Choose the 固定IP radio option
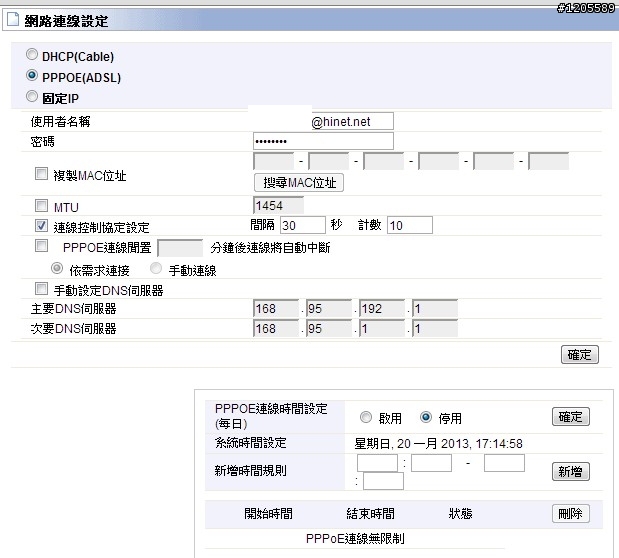The width and height of the screenshot is (619, 558). click(32, 96)
